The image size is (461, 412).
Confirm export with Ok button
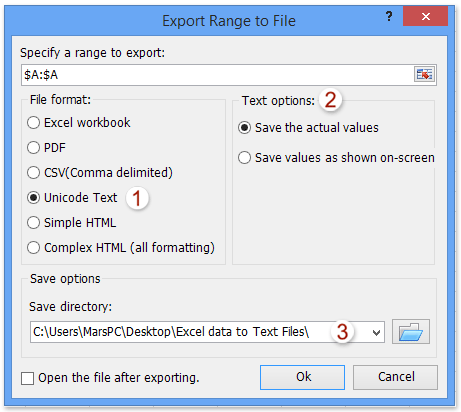[302, 377]
